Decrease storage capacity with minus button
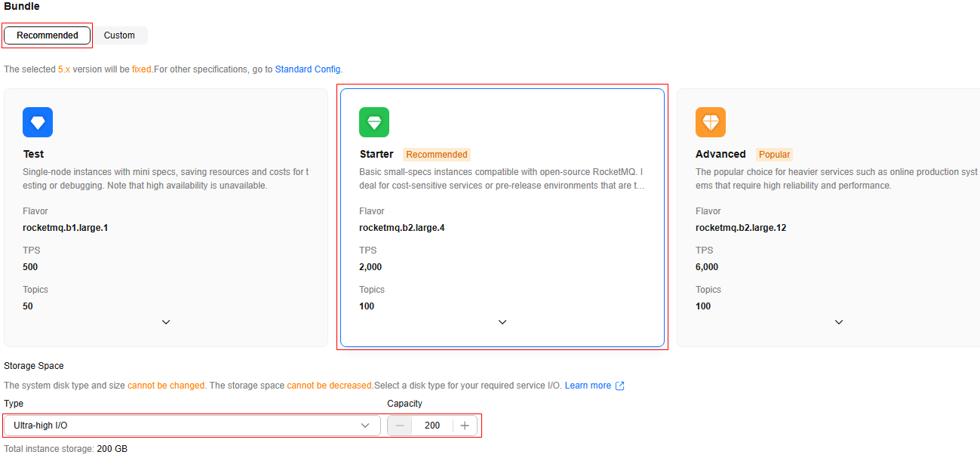 [400, 426]
